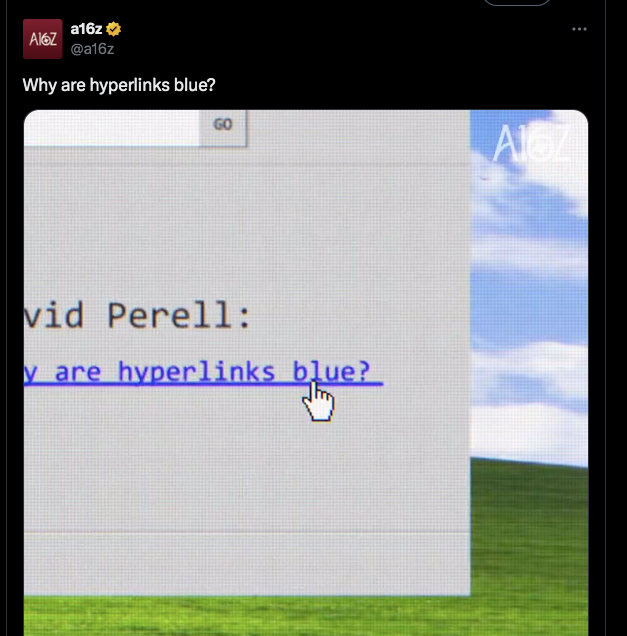627x636 pixels.
Task: Click the white address field left of GO
Action: coord(112,127)
